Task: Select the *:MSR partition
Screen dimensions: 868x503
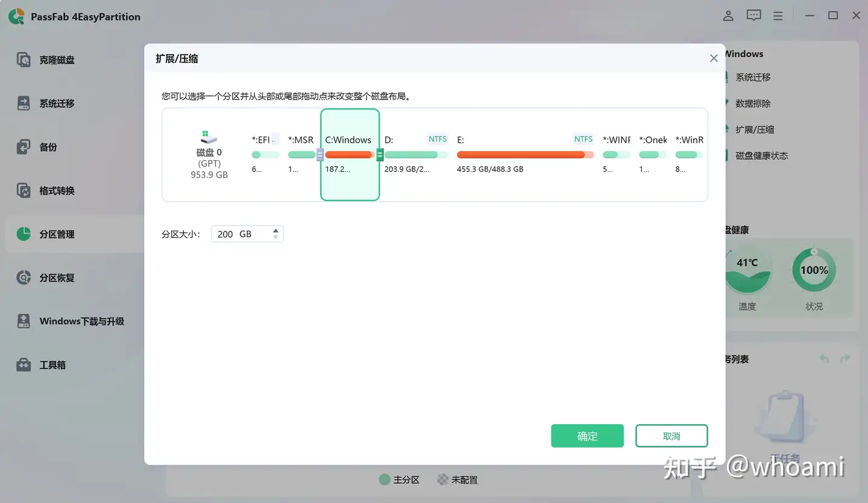Action: click(301, 154)
